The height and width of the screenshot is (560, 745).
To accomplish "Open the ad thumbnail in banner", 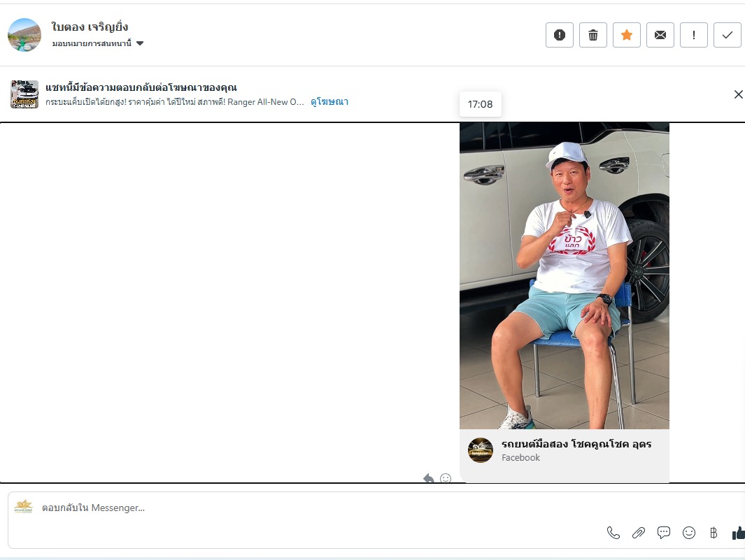I will [24, 94].
